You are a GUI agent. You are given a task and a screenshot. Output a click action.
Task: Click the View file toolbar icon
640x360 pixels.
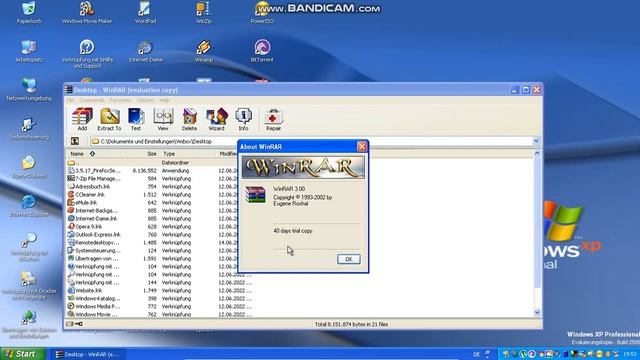163,119
